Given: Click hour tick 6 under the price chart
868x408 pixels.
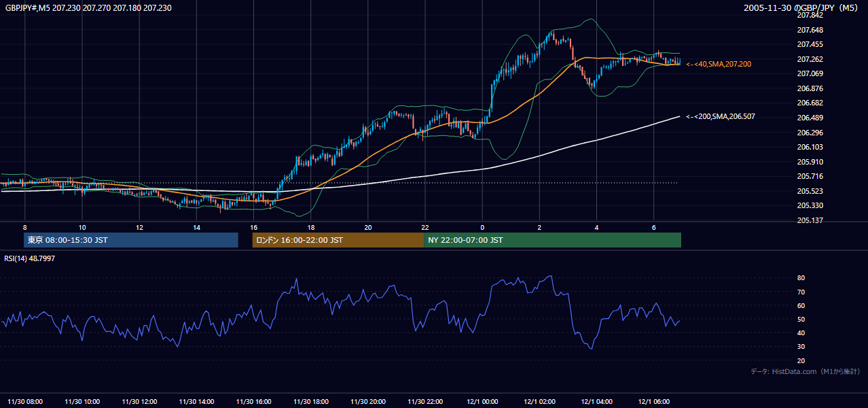Looking at the screenshot, I should pyautogui.click(x=653, y=227).
